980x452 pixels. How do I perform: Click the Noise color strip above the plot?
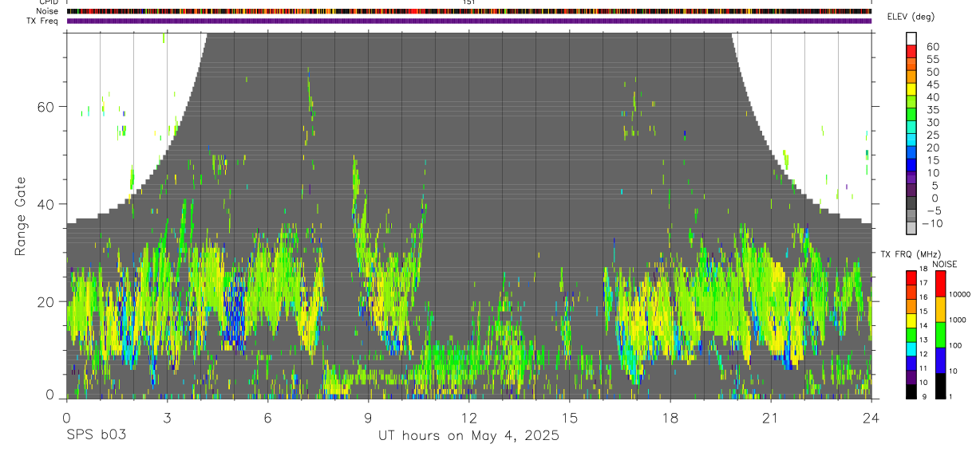coord(468,11)
